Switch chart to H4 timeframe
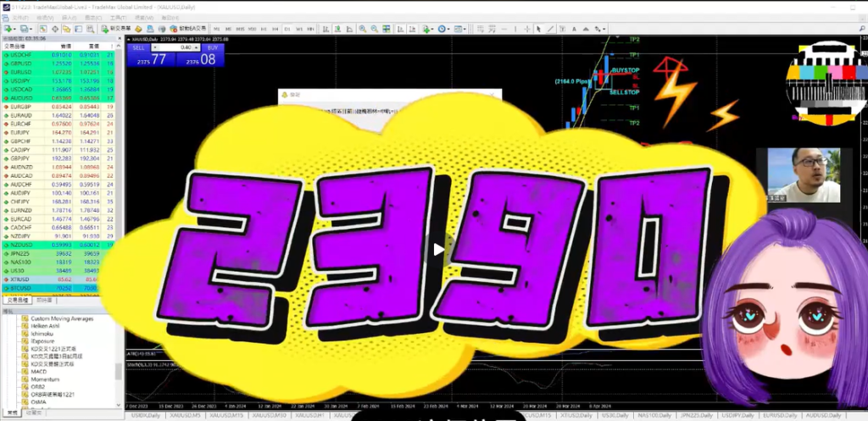 click(x=275, y=29)
